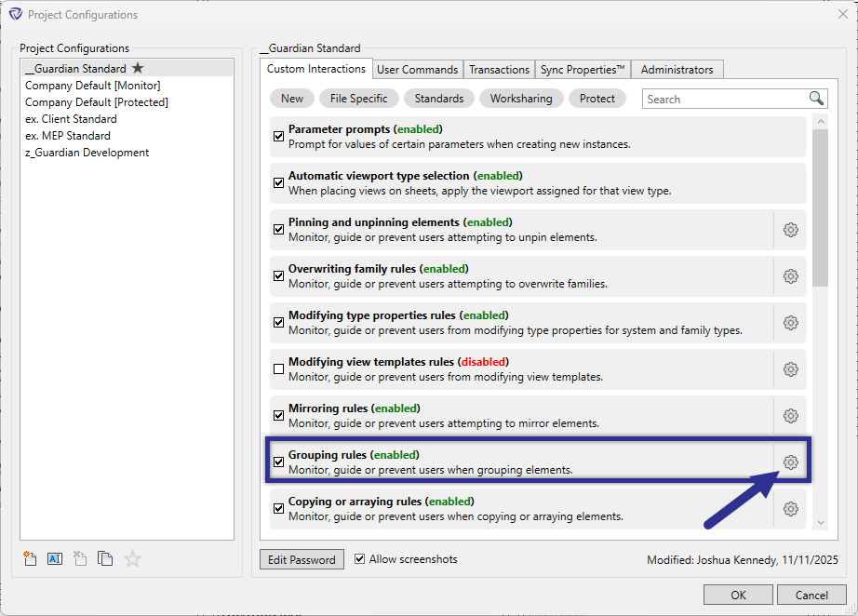Open the Sync Properties tab
The image size is (858, 616).
tap(583, 69)
